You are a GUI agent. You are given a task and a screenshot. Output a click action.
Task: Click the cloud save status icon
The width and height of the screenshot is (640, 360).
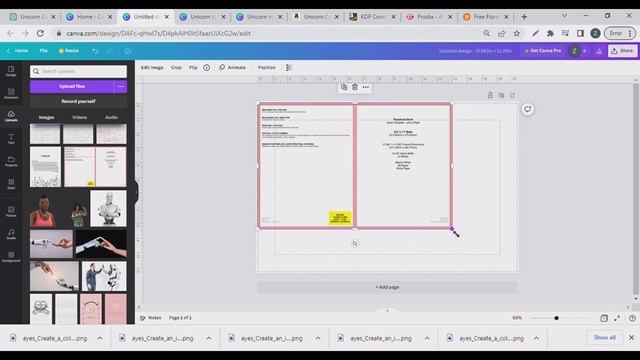point(128,51)
